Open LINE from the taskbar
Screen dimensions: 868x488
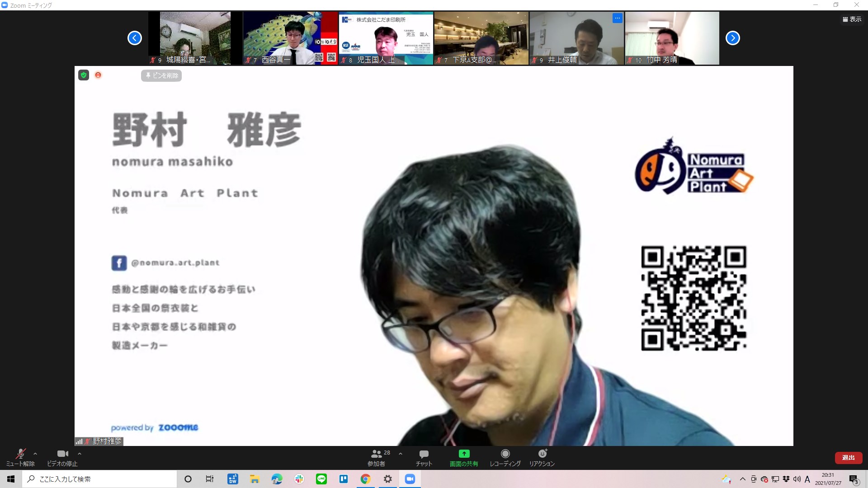point(321,479)
